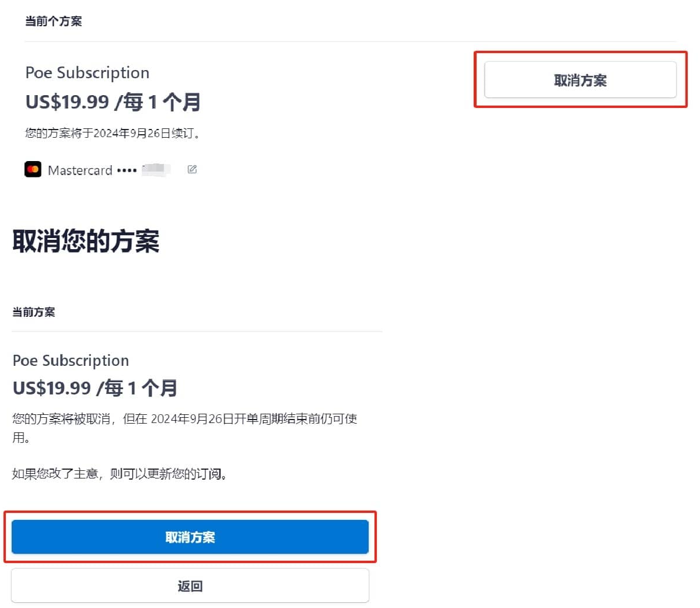Click the edit payment method pencil icon
The width and height of the screenshot is (700, 608).
(x=192, y=170)
